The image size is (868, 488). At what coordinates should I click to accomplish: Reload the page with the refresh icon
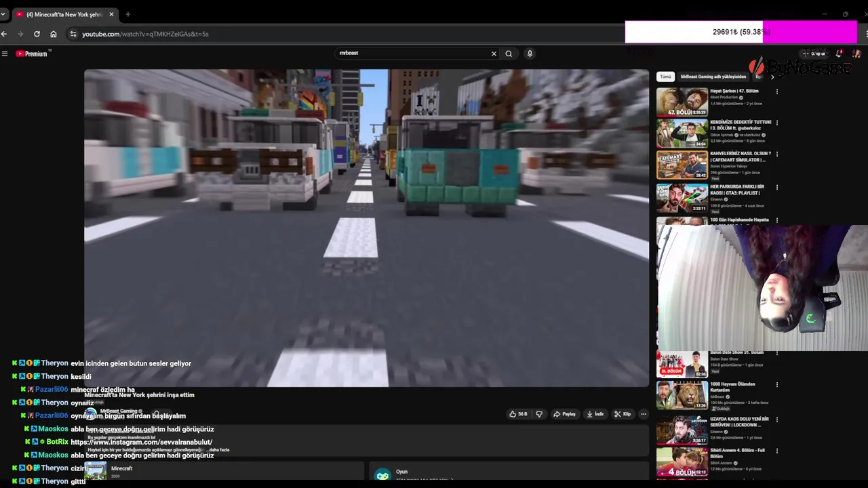[x=37, y=34]
